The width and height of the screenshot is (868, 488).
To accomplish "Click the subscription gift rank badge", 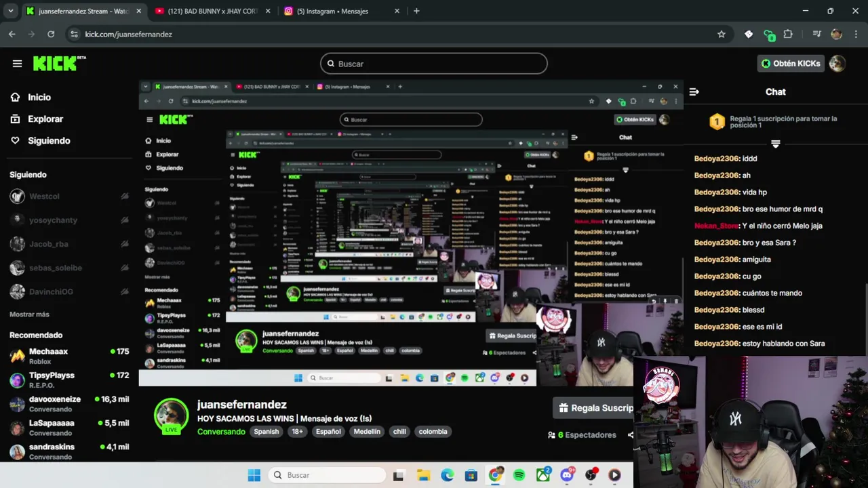I will 717,122.
